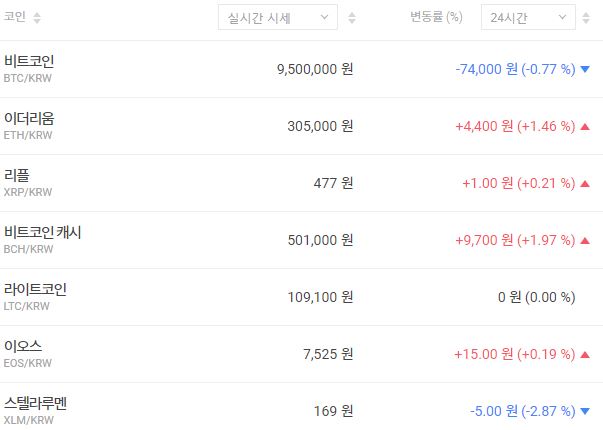Click the blue down triangle beside 스텔라루멘
Image resolution: width=603 pixels, height=430 pixels.
click(x=585, y=411)
